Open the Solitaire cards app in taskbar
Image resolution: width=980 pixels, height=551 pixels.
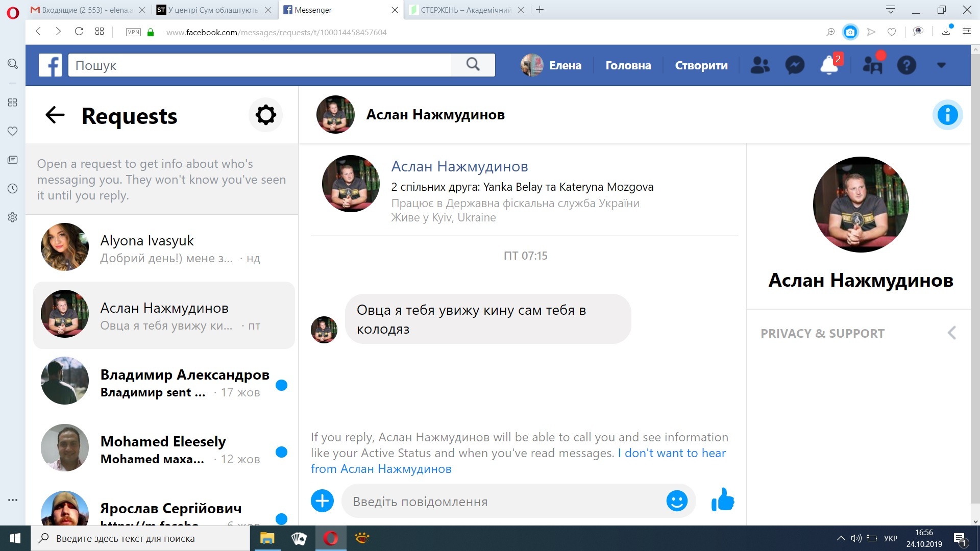coord(299,538)
